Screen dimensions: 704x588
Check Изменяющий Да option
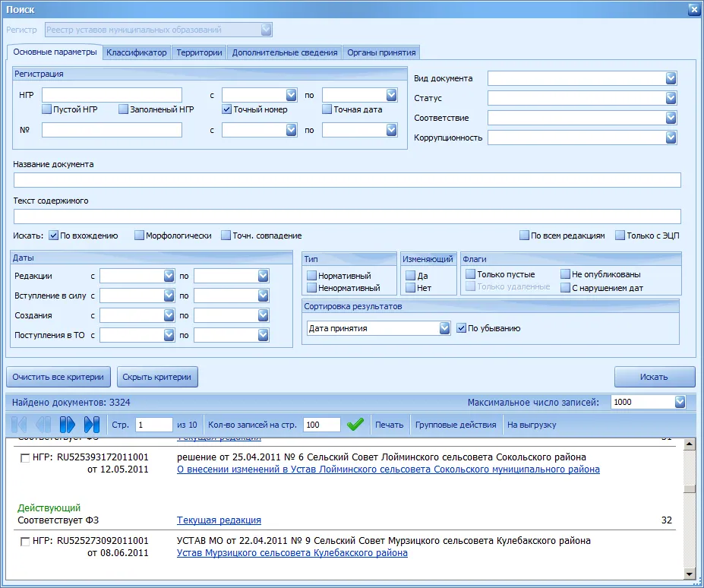(410, 275)
